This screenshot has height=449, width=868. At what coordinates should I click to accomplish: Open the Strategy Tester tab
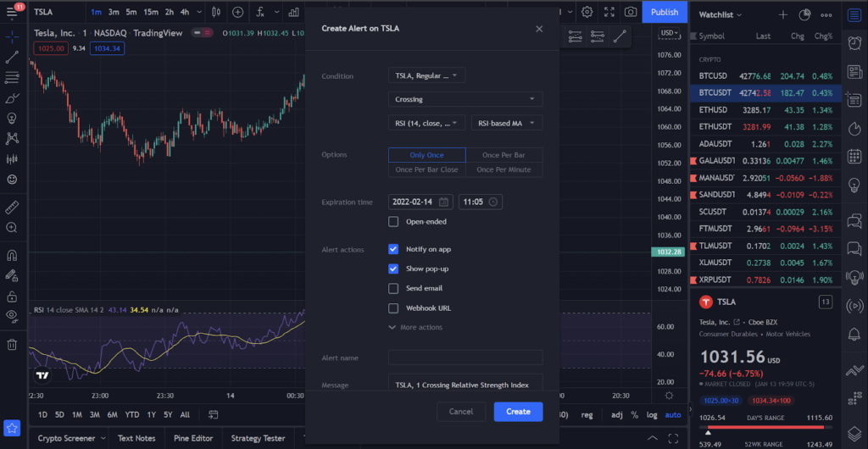coord(258,439)
